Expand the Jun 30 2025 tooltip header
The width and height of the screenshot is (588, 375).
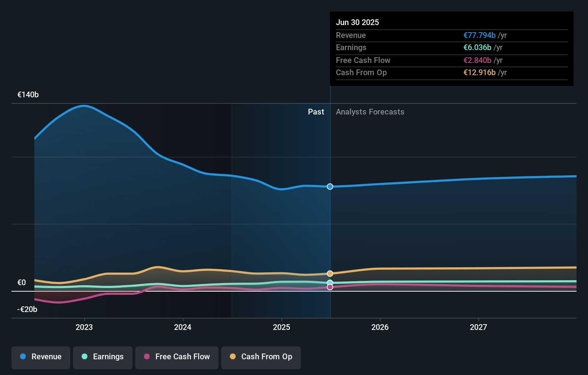coord(357,22)
